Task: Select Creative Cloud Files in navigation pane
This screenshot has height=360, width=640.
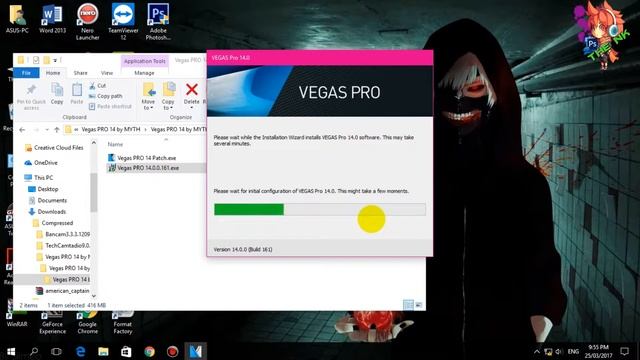Action: click(x=54, y=148)
